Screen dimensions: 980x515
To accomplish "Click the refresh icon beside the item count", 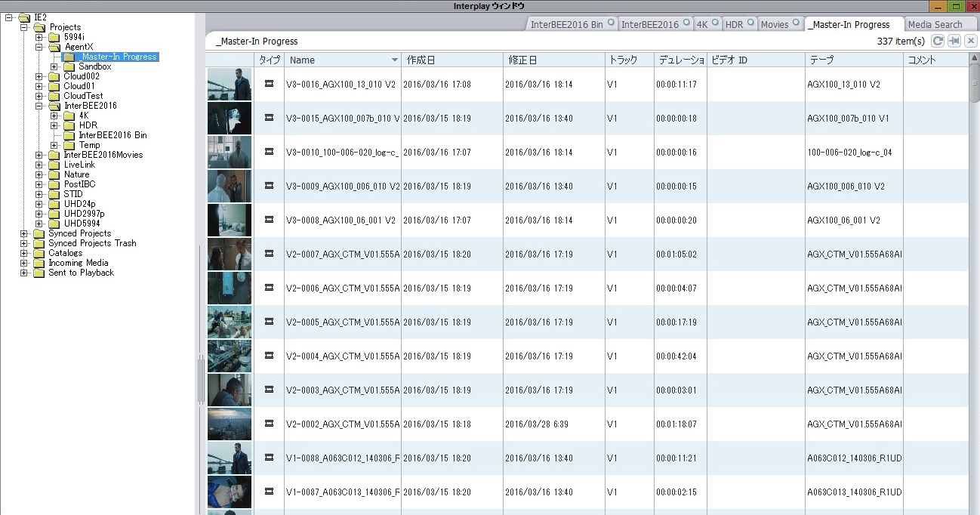I will pos(938,41).
